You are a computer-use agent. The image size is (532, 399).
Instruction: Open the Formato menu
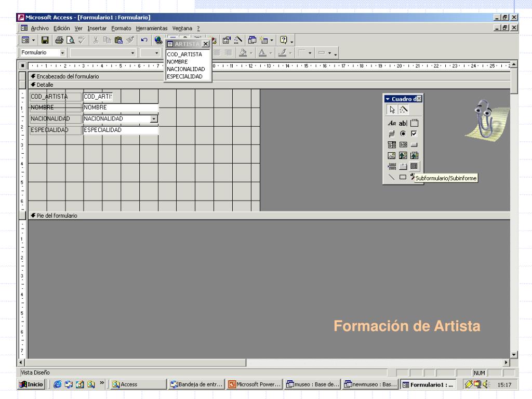121,28
